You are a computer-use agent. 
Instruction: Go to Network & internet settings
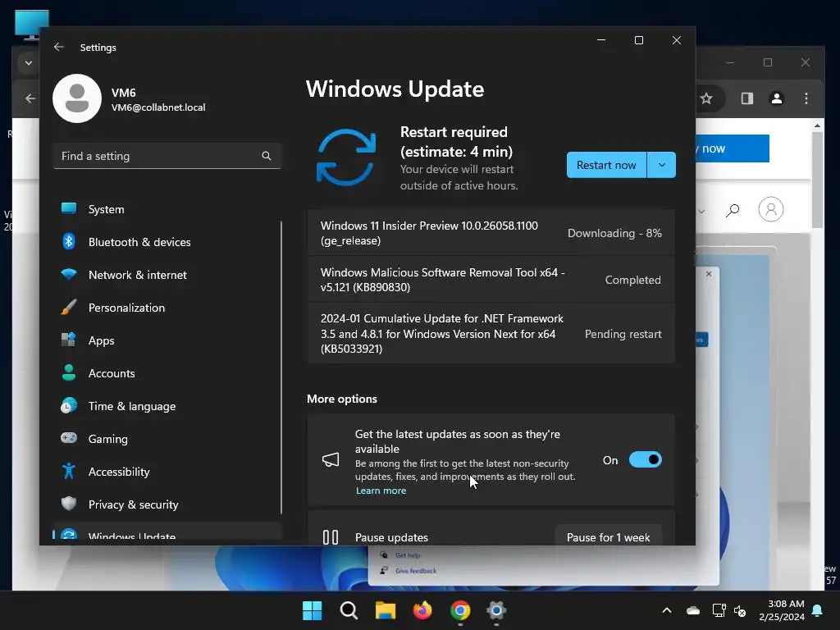click(166, 275)
